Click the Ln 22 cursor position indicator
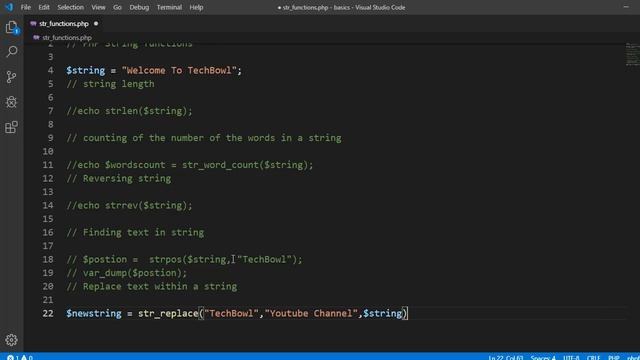This screenshot has height=360, width=640. coord(506,357)
